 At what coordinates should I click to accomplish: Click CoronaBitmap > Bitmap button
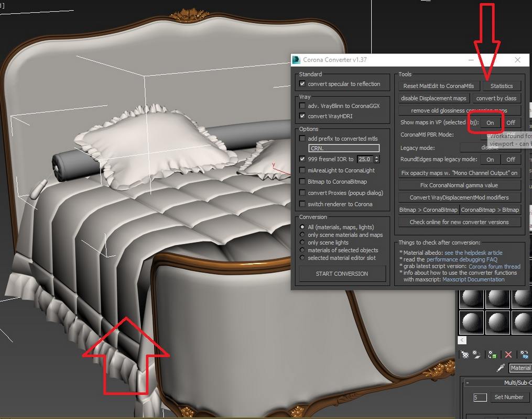[x=490, y=210]
